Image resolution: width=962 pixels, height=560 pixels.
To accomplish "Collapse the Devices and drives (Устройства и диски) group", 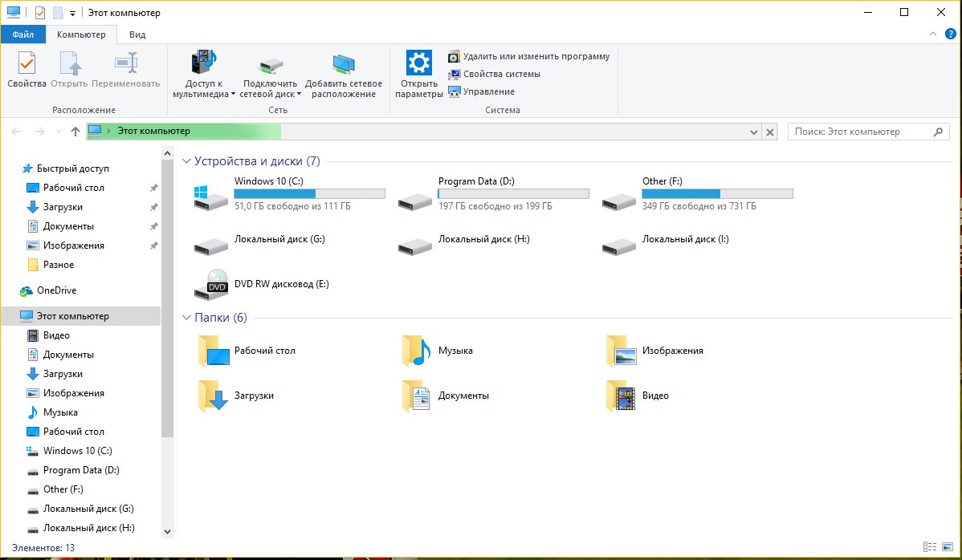I will tap(186, 161).
